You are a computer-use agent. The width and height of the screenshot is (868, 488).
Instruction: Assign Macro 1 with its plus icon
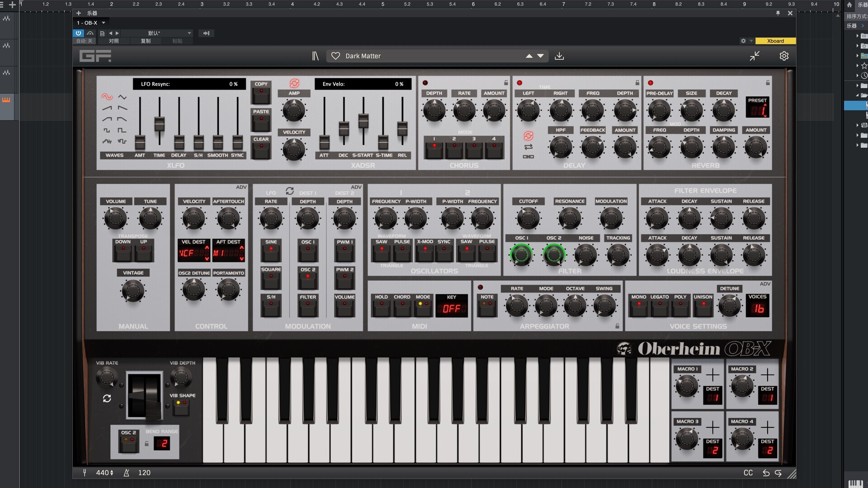pyautogui.click(x=712, y=375)
